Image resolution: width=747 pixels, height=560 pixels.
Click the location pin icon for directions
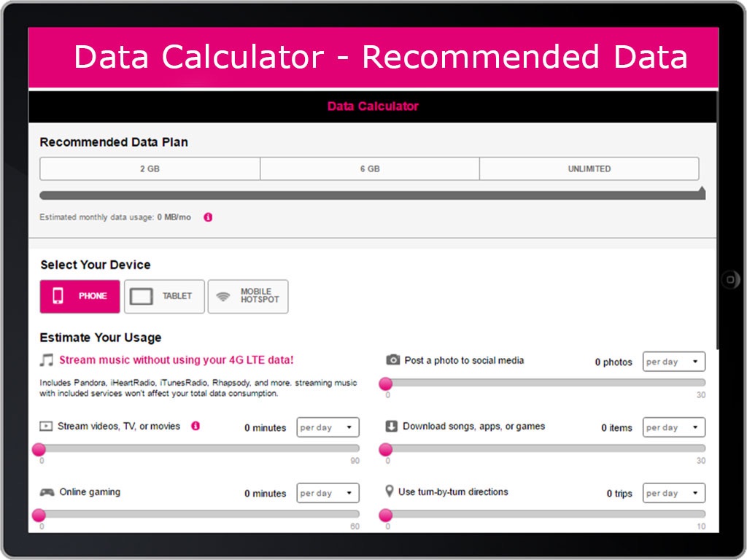(x=390, y=491)
